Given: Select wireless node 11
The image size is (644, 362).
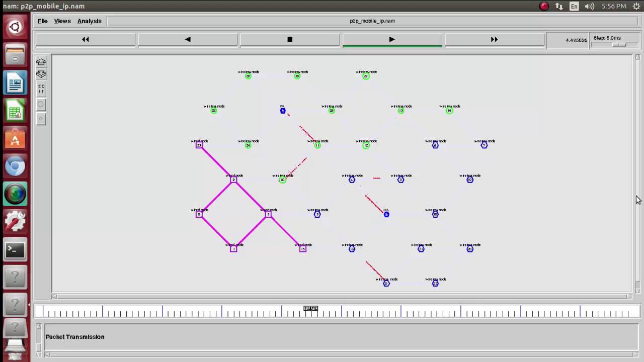Looking at the screenshot, I should click(317, 145).
